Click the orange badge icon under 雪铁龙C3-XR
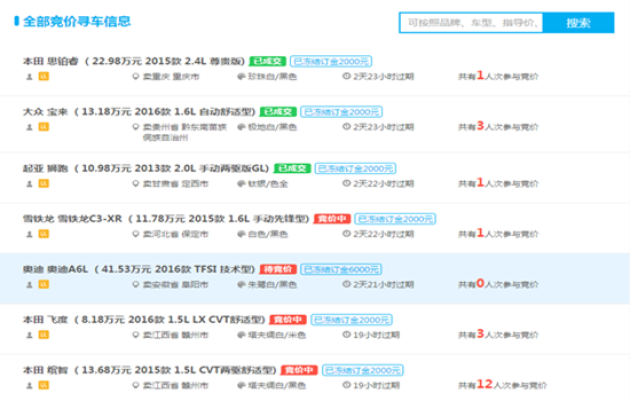This screenshot has width=630, height=401. (x=43, y=234)
